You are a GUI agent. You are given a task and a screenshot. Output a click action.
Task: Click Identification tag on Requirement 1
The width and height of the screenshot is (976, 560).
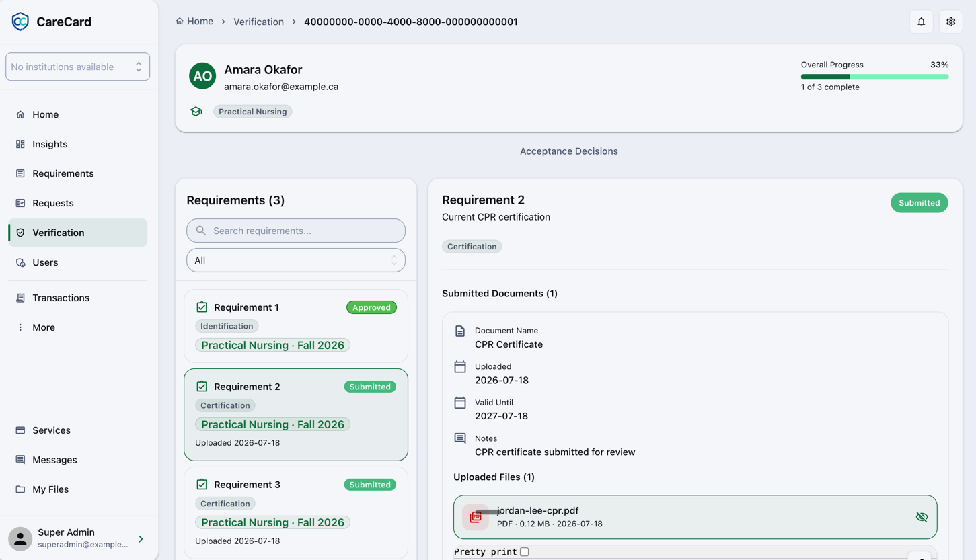click(227, 326)
